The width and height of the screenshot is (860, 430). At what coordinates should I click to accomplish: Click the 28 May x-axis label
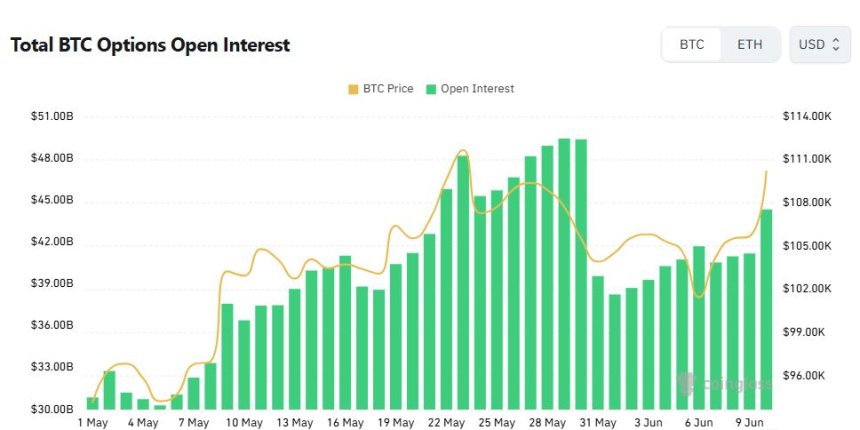547,423
